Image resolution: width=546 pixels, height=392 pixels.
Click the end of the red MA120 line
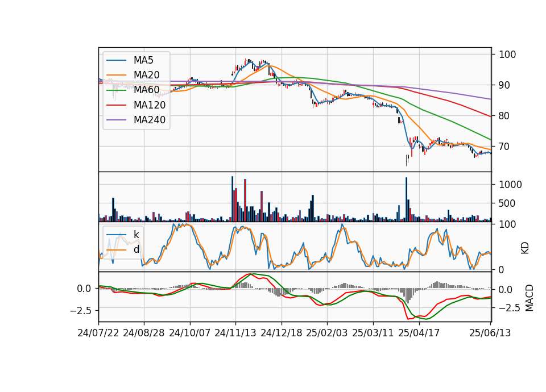click(x=491, y=116)
